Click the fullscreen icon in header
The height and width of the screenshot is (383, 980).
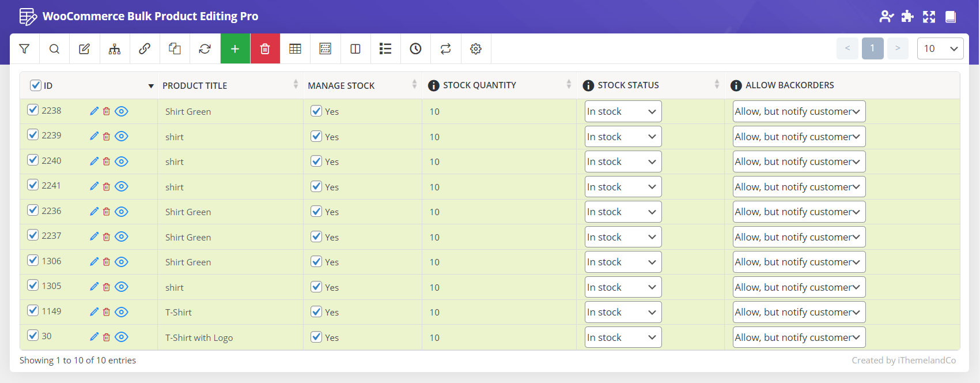(x=929, y=17)
